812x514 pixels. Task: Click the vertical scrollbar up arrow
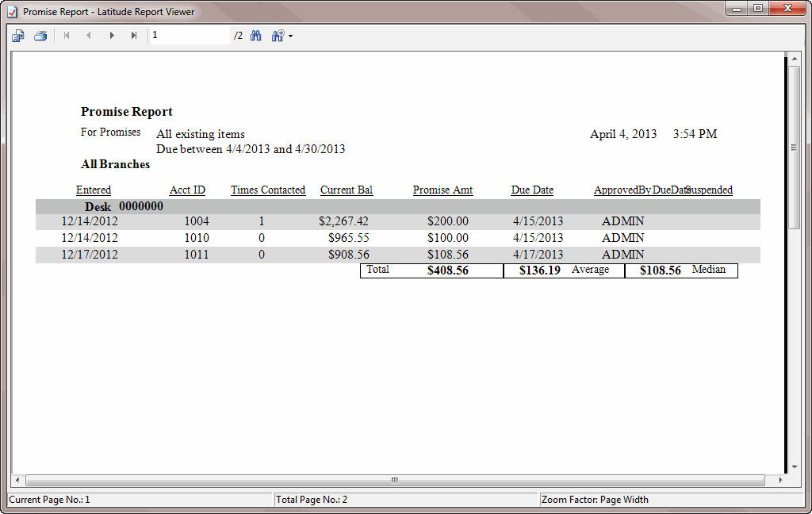tap(794, 58)
